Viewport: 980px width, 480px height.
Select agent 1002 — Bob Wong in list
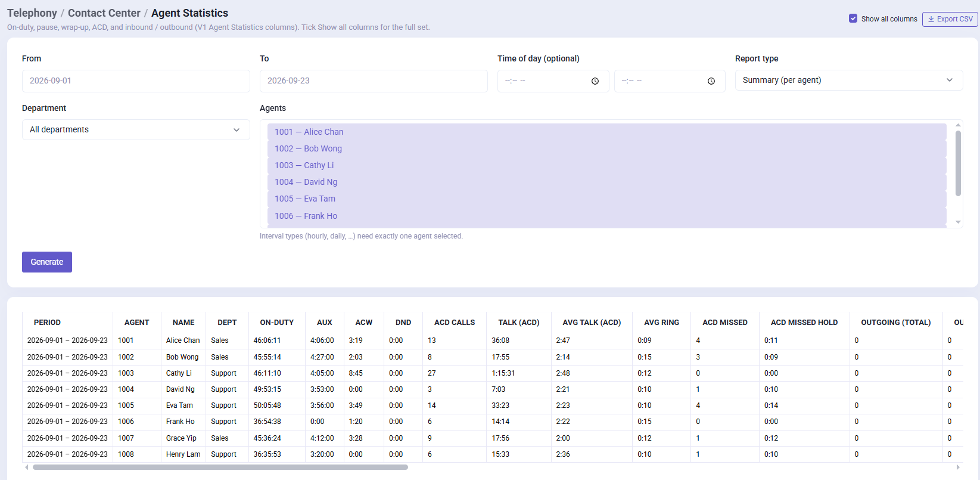606,148
